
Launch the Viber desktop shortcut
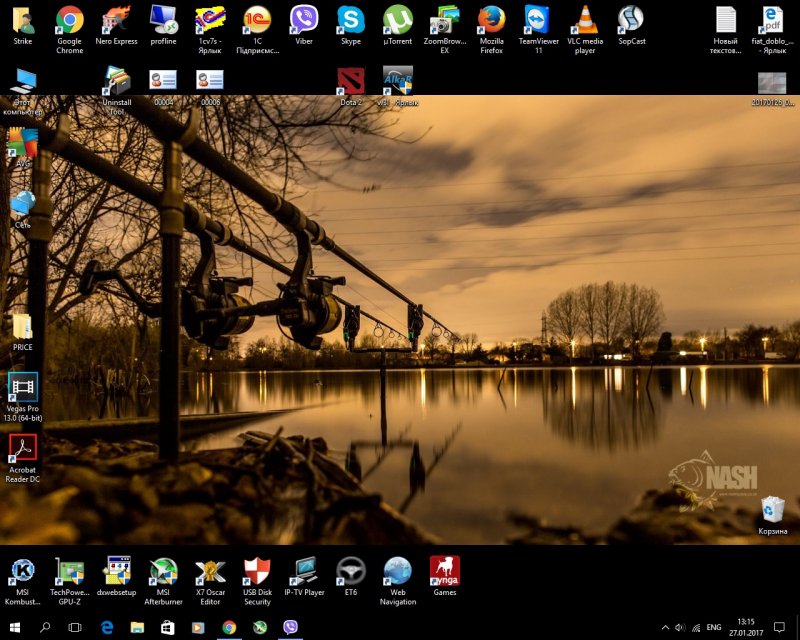tap(304, 20)
